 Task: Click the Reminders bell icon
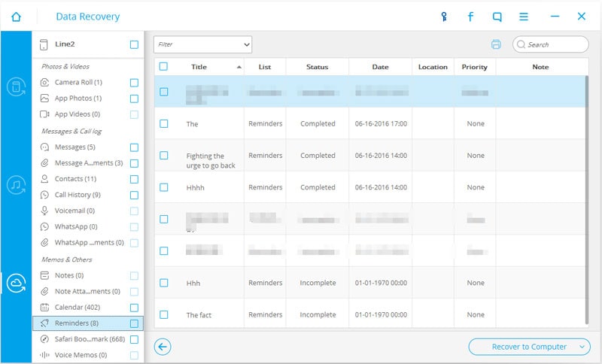pos(44,323)
